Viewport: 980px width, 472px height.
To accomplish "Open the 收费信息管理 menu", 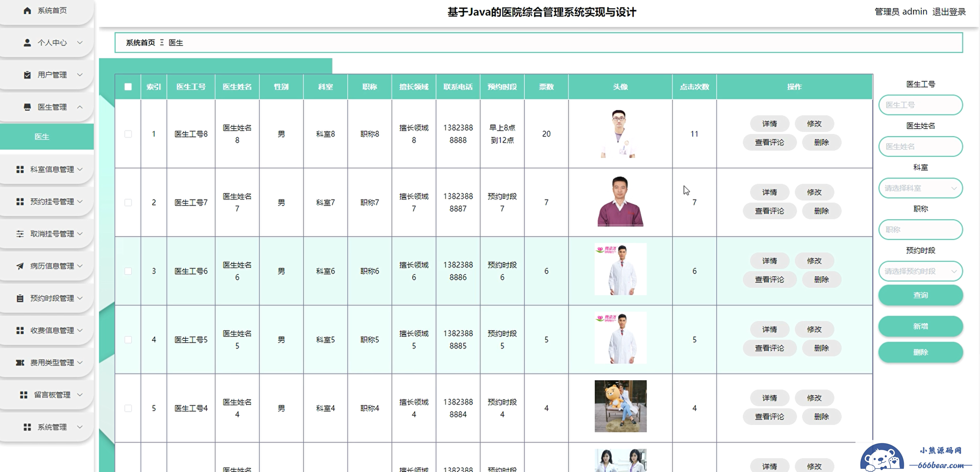I will [47, 330].
